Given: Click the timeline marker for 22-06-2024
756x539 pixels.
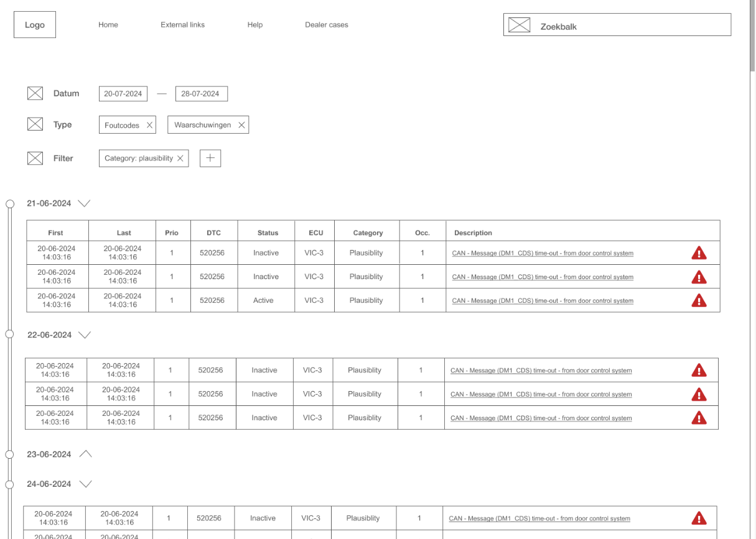Looking at the screenshot, I should (x=9, y=334).
